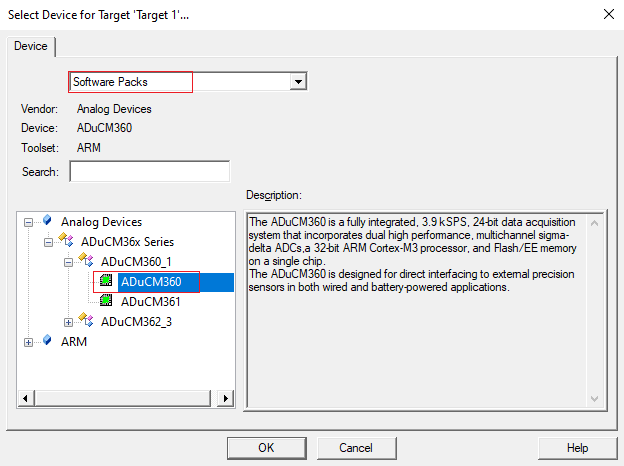The image size is (624, 466).
Task: Click the ARM vendor icon
Action: 47,340
